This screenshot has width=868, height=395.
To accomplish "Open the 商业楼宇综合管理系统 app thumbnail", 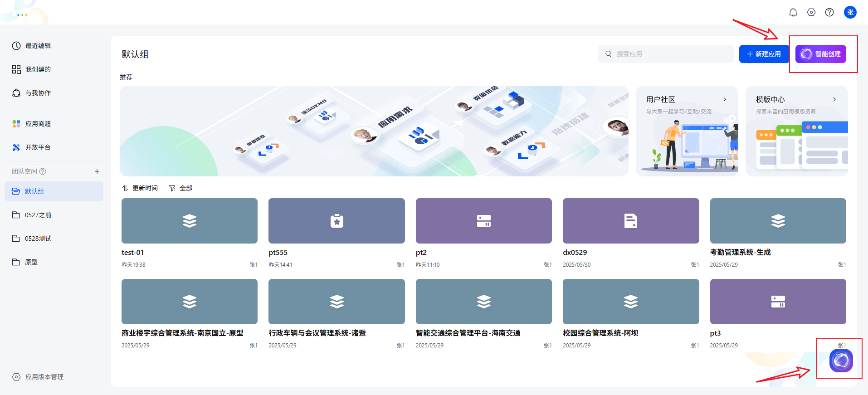I will (x=190, y=302).
